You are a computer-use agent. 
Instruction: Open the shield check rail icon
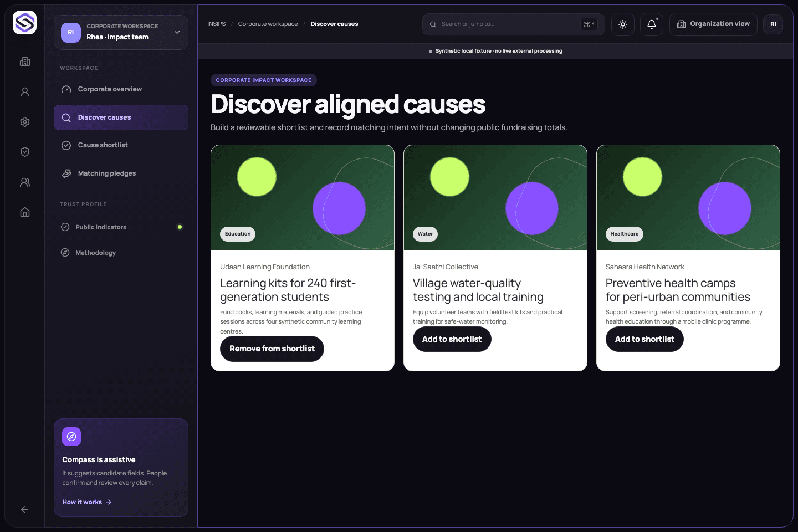coord(25,152)
